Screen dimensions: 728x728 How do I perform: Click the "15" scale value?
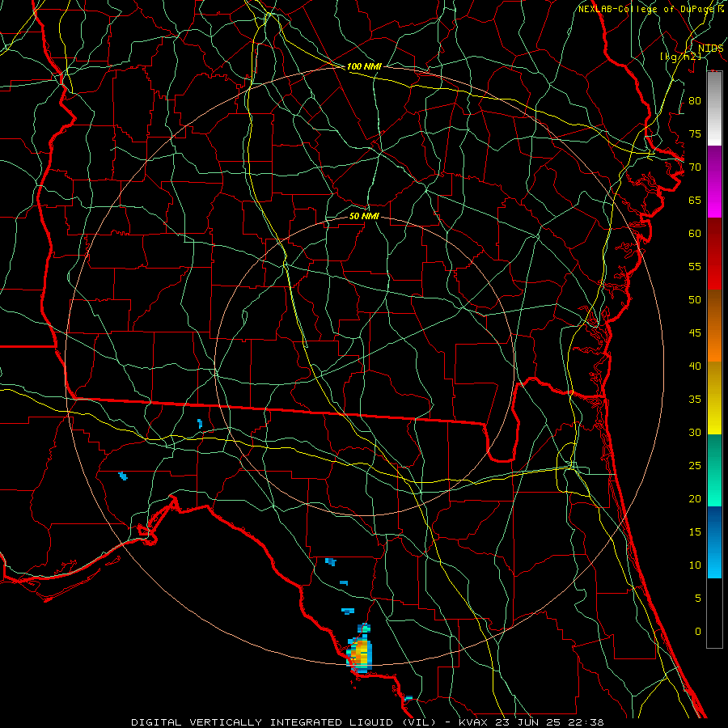pos(695,531)
